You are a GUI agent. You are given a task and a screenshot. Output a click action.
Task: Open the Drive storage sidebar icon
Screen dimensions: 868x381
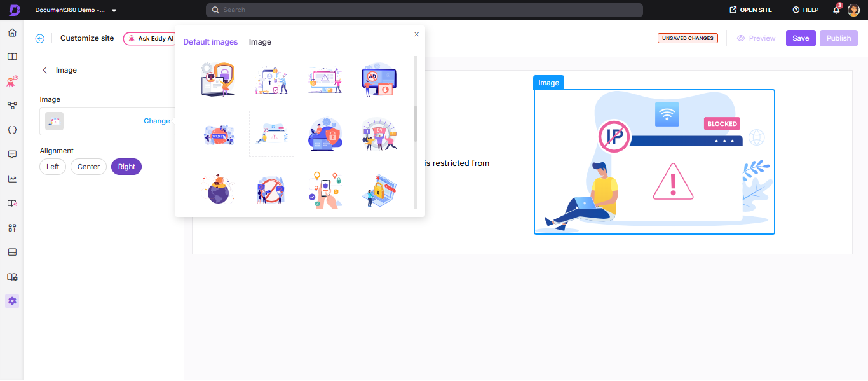pos(12,253)
